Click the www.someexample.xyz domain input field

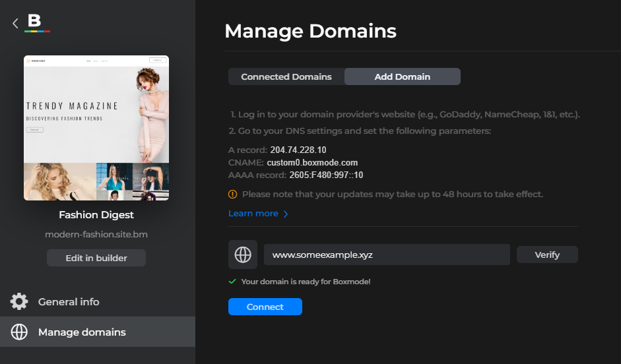(387, 255)
